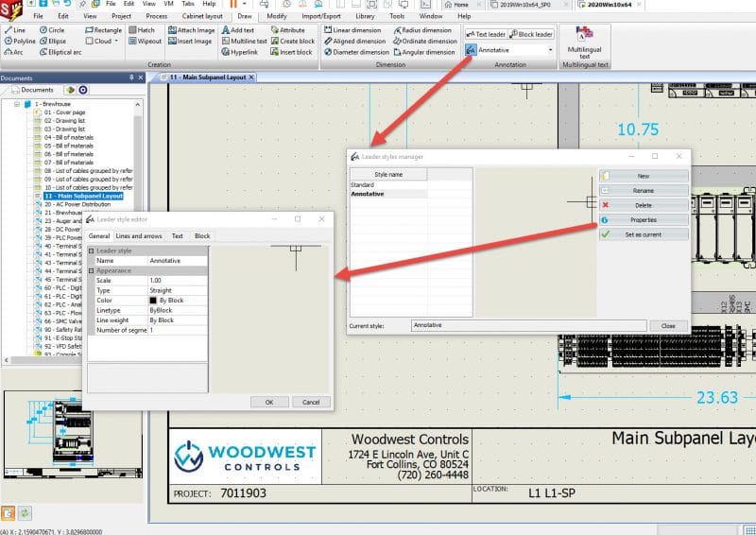
Task: Click the Block leader tool
Action: click(531, 34)
